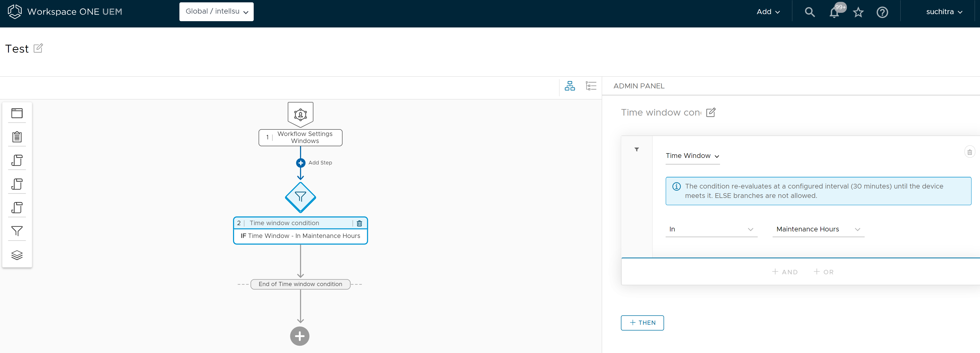The height and width of the screenshot is (353, 980).
Task: Click the Workflow Settings shield icon node
Action: pyautogui.click(x=300, y=114)
